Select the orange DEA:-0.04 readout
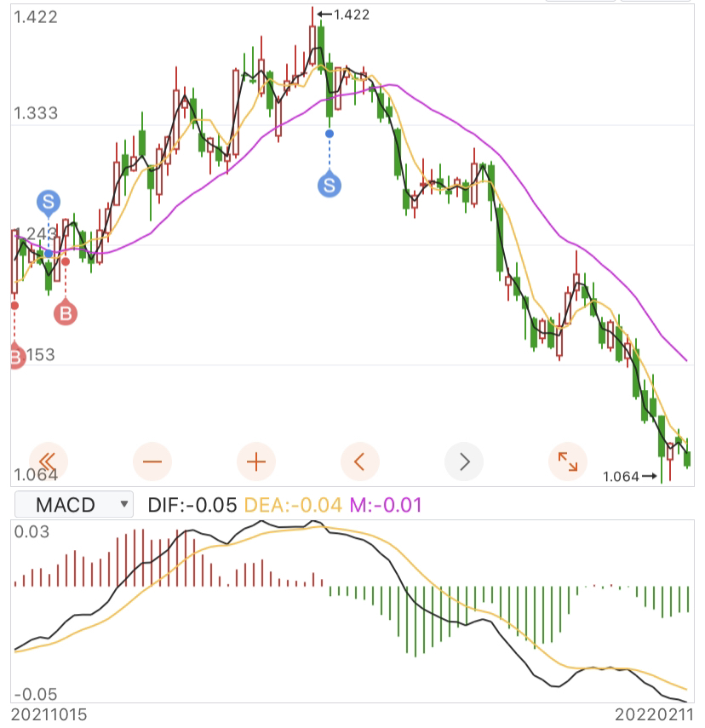705x728 pixels. 293,505
